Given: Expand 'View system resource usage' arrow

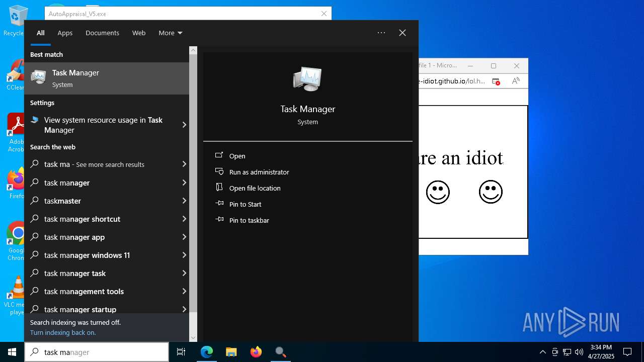Looking at the screenshot, I should [184, 125].
